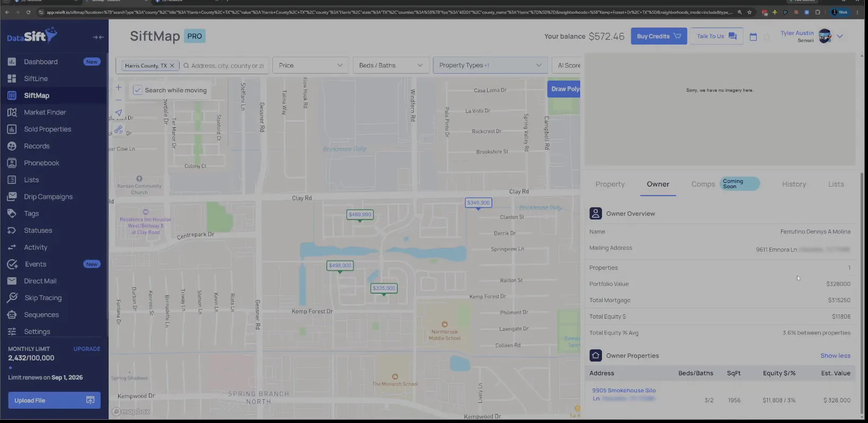Toggle Search while moving checkbox

coord(137,90)
